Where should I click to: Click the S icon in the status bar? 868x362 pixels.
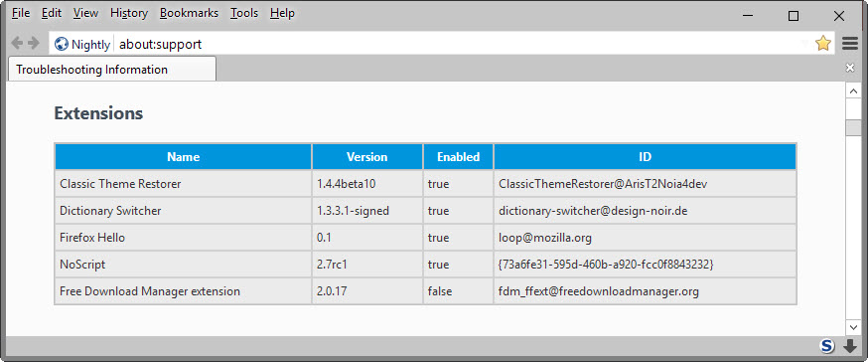click(x=827, y=346)
